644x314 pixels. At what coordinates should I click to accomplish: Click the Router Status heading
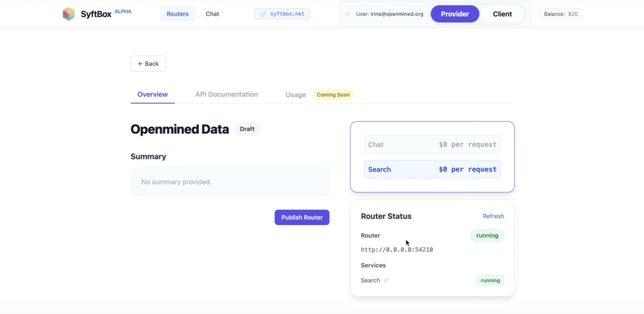[386, 216]
